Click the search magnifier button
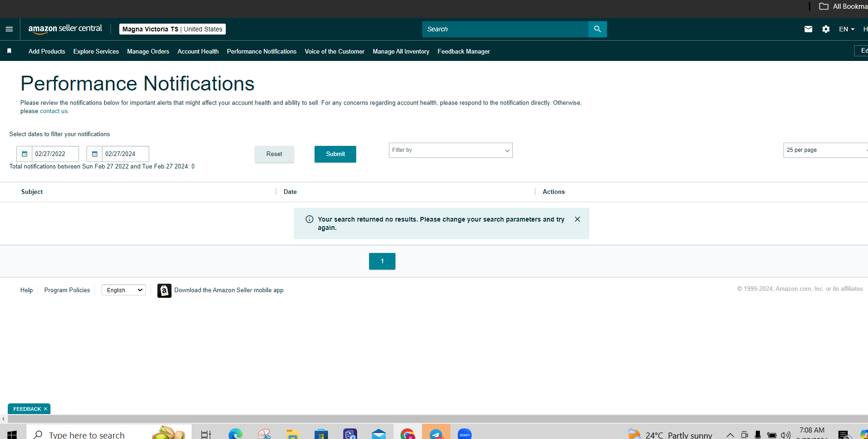Image resolution: width=868 pixels, height=439 pixels. point(597,29)
